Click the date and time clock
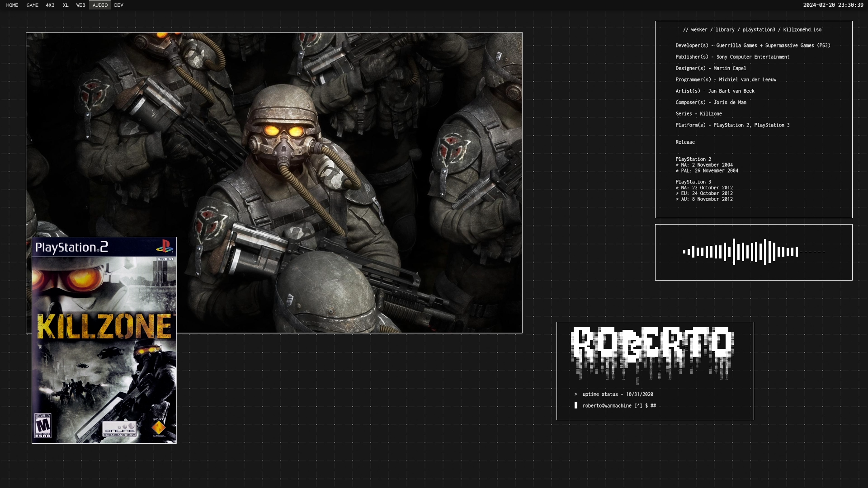Screen dimensions: 868x488 point(833,5)
